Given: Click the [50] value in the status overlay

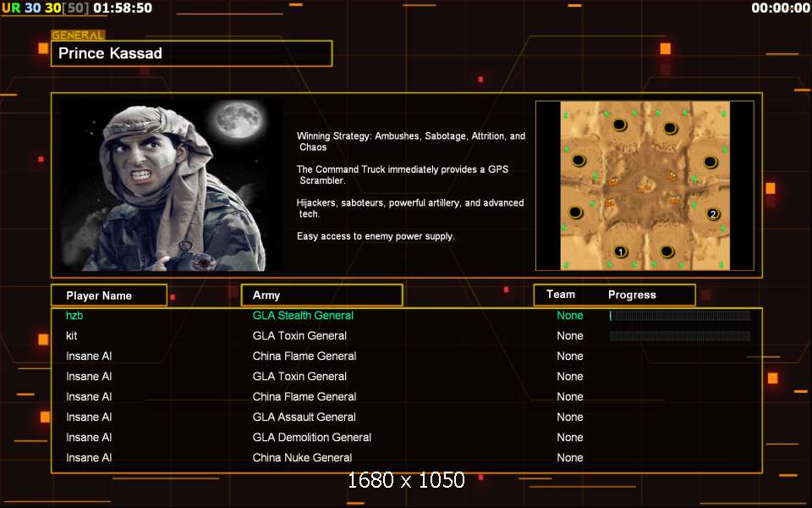Looking at the screenshot, I should 75,8.
